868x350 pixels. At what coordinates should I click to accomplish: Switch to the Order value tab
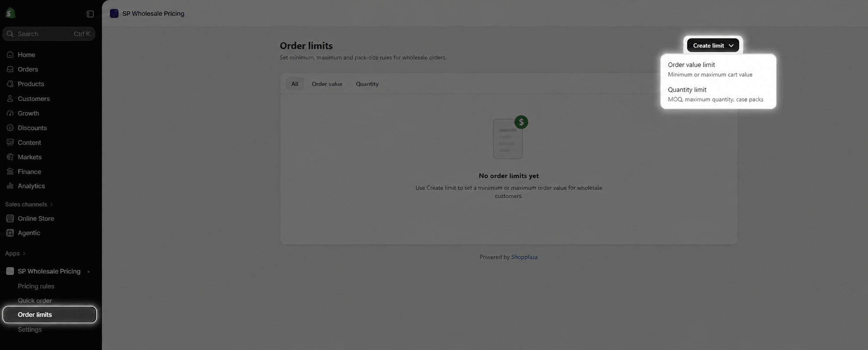327,84
